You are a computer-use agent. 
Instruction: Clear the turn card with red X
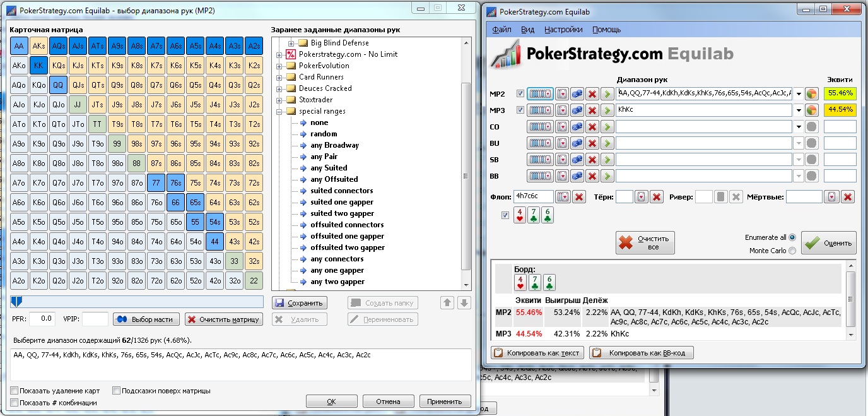click(657, 197)
